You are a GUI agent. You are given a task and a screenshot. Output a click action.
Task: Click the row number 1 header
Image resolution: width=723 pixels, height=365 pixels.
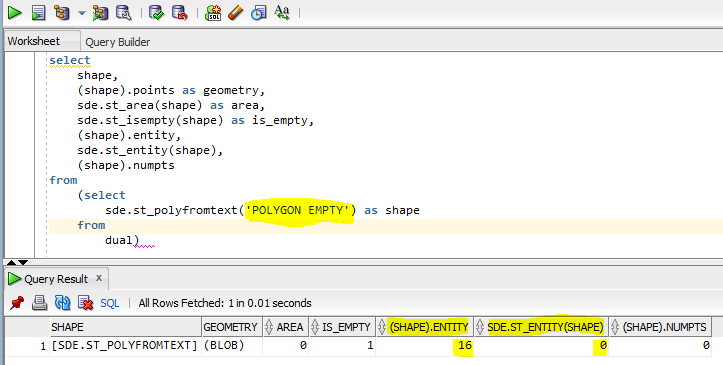28,345
